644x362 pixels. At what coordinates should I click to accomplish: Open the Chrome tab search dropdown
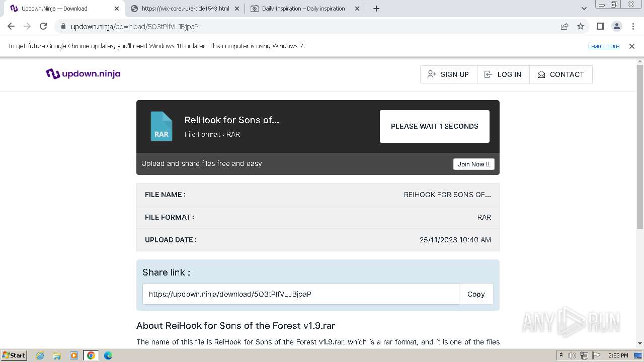point(584,9)
